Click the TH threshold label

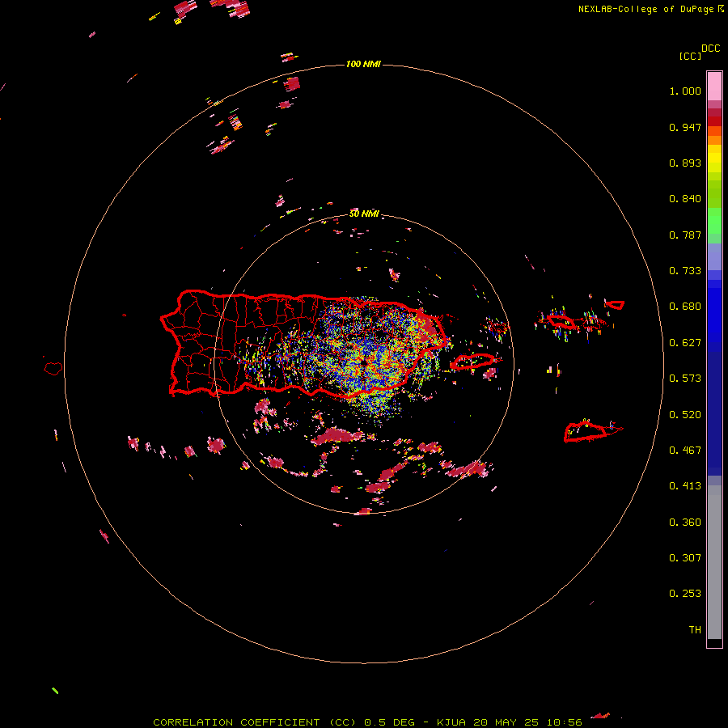click(695, 630)
